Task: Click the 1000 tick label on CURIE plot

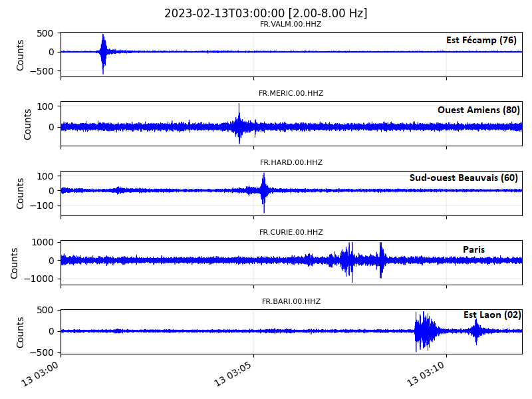Action: pyautogui.click(x=43, y=242)
